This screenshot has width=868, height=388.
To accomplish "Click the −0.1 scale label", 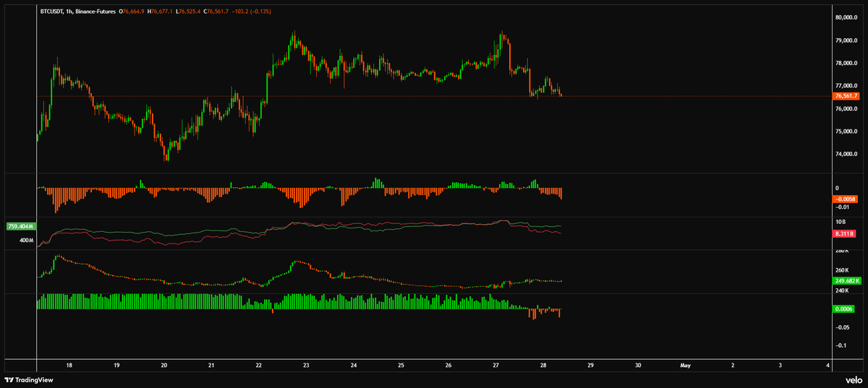I will (841, 345).
